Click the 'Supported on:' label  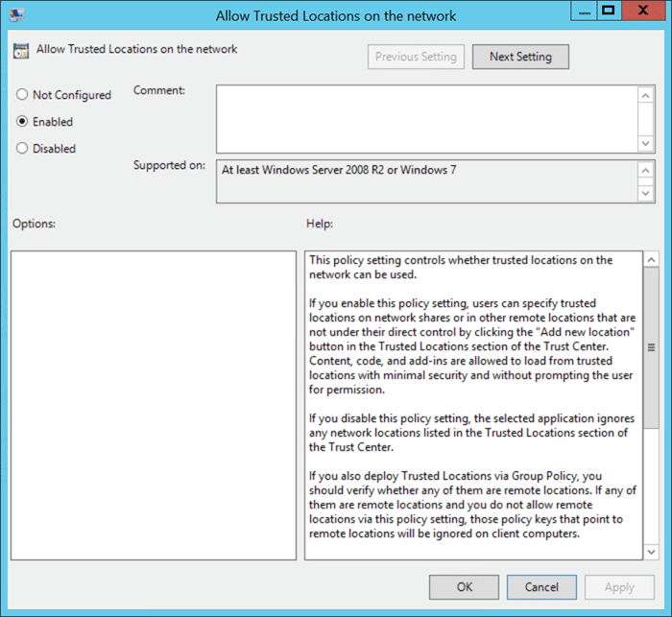pyautogui.click(x=169, y=165)
